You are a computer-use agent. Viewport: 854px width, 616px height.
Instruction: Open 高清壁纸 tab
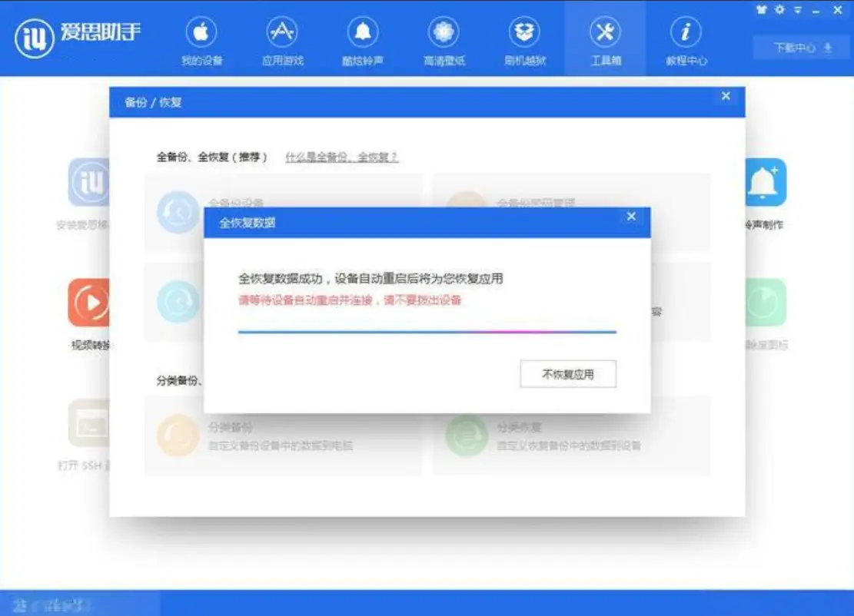[444, 41]
